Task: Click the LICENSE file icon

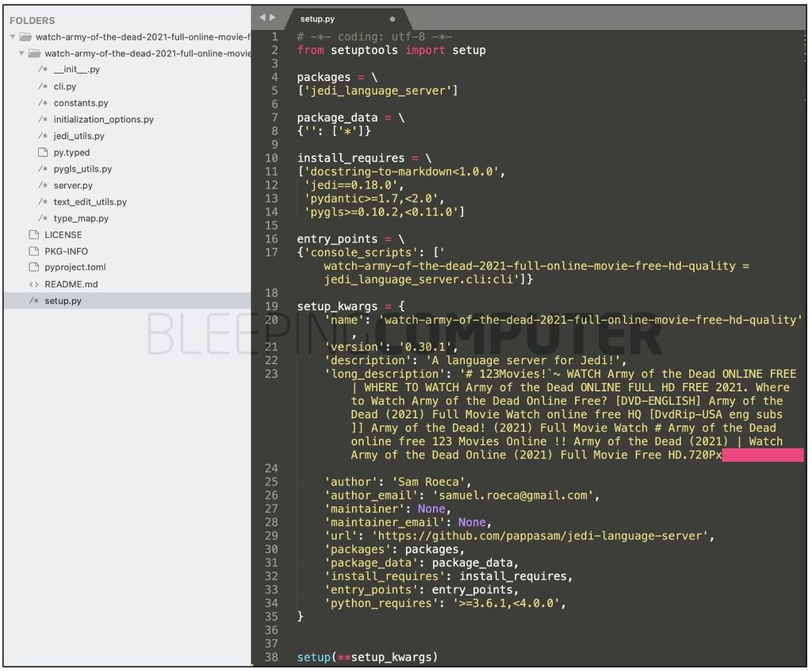Action: pyautogui.click(x=33, y=235)
